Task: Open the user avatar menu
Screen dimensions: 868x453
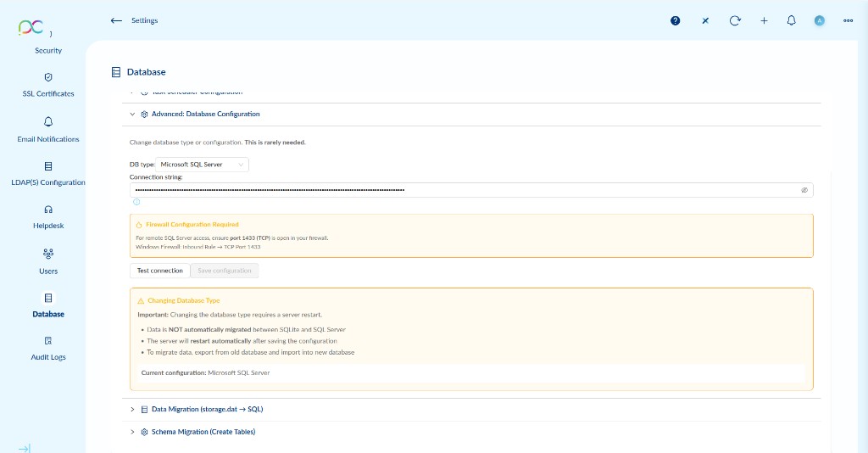Action: coord(820,20)
